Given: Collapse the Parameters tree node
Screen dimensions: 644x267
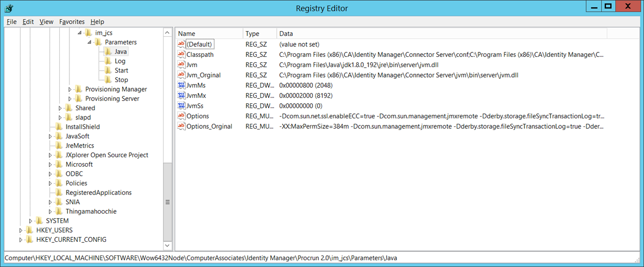Looking at the screenshot, I should 90,42.
